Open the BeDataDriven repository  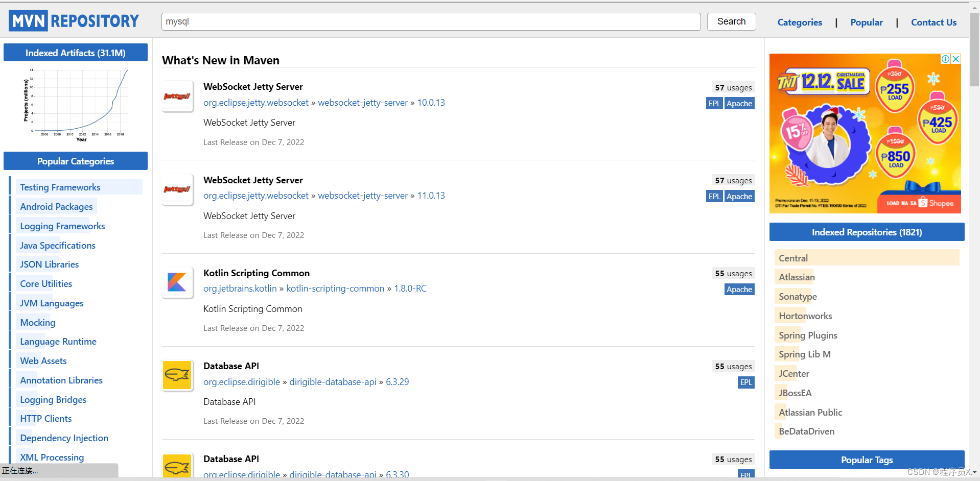[807, 431]
